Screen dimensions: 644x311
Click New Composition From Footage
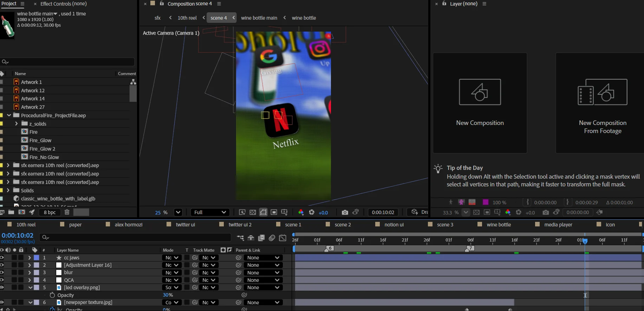click(602, 103)
